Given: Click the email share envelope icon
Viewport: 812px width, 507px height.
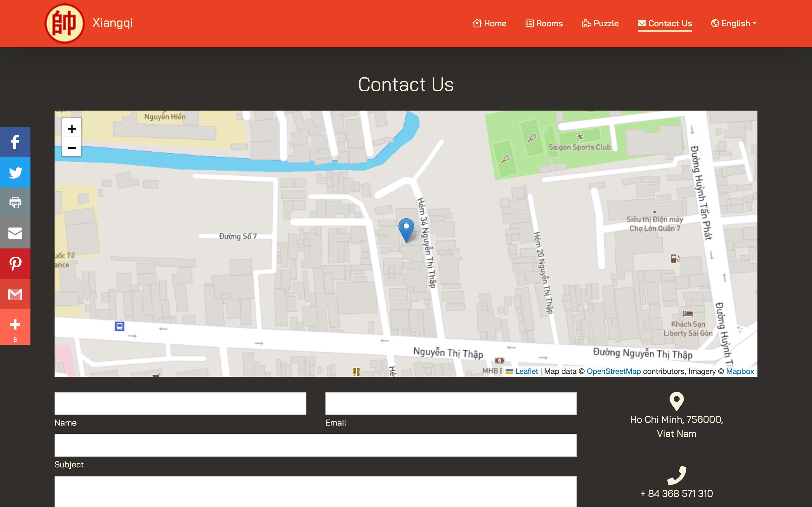Looking at the screenshot, I should [15, 233].
